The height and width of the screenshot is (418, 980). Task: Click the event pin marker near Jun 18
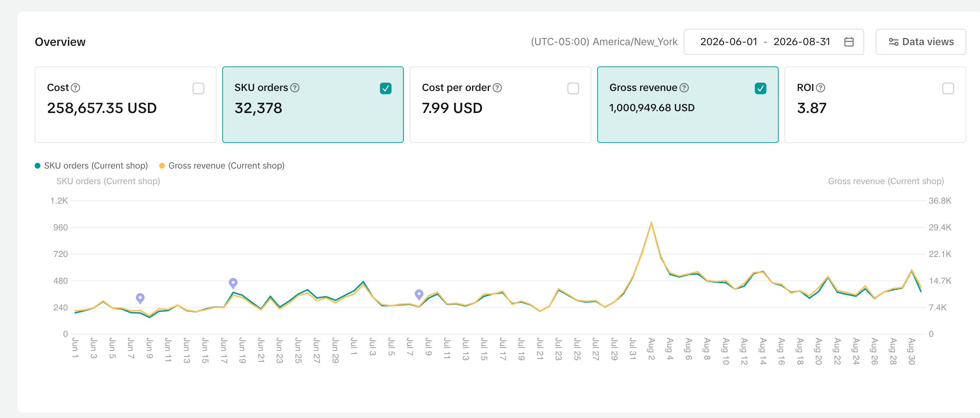pyautogui.click(x=233, y=283)
